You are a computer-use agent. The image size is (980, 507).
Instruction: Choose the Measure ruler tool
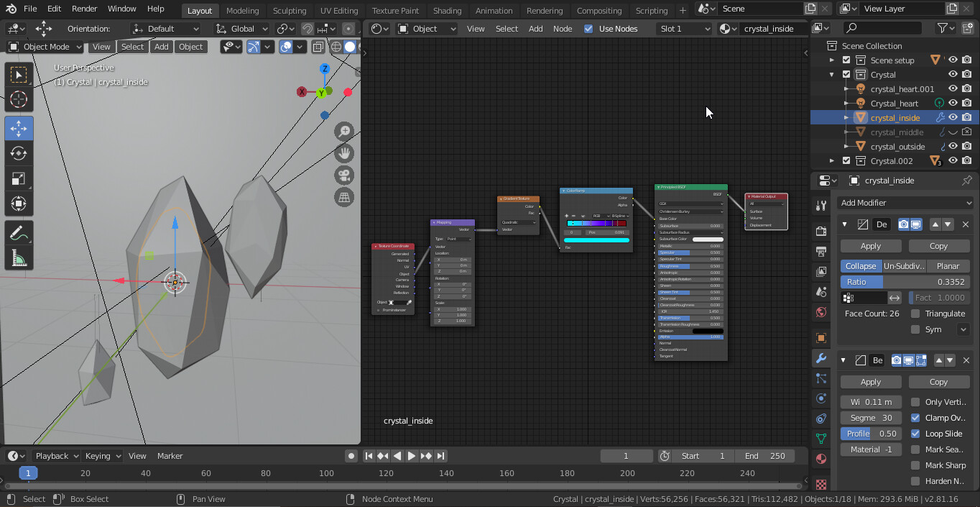click(x=19, y=257)
